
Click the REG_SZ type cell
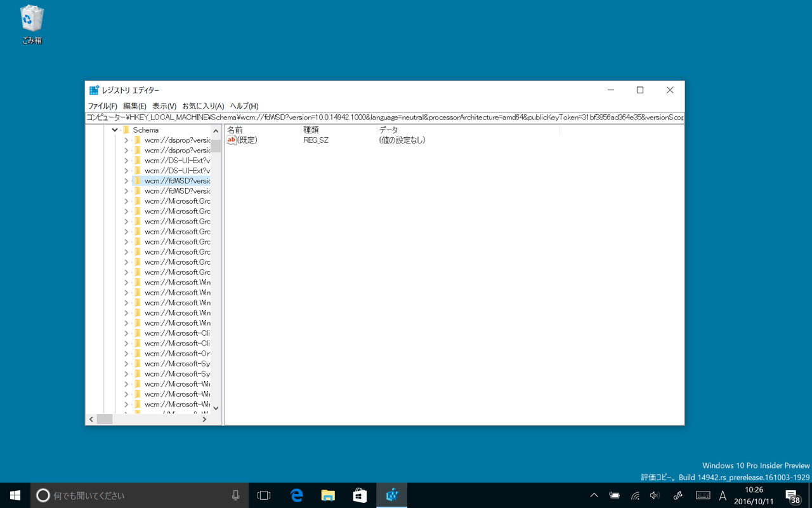click(x=316, y=140)
